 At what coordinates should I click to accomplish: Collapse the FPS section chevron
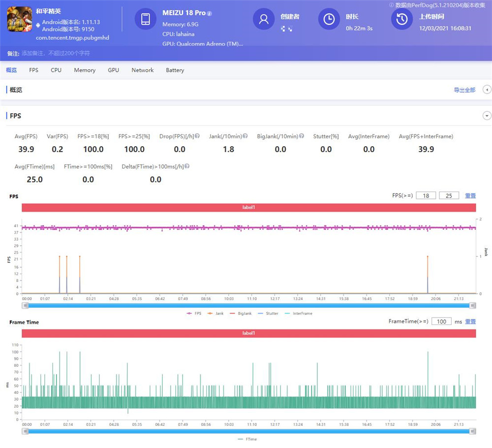[x=487, y=116]
